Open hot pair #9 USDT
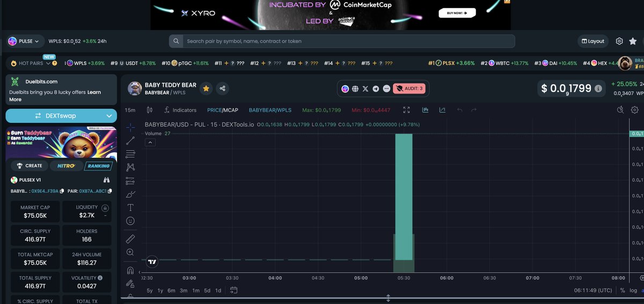 pos(133,63)
